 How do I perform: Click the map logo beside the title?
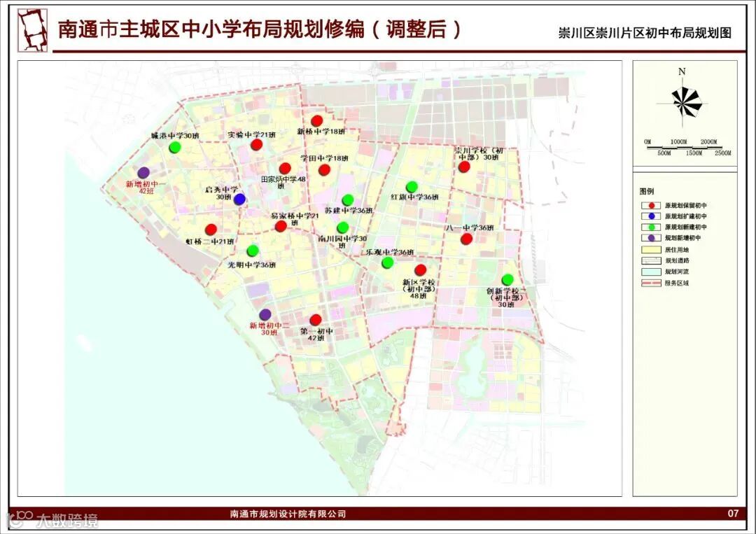click(32, 30)
